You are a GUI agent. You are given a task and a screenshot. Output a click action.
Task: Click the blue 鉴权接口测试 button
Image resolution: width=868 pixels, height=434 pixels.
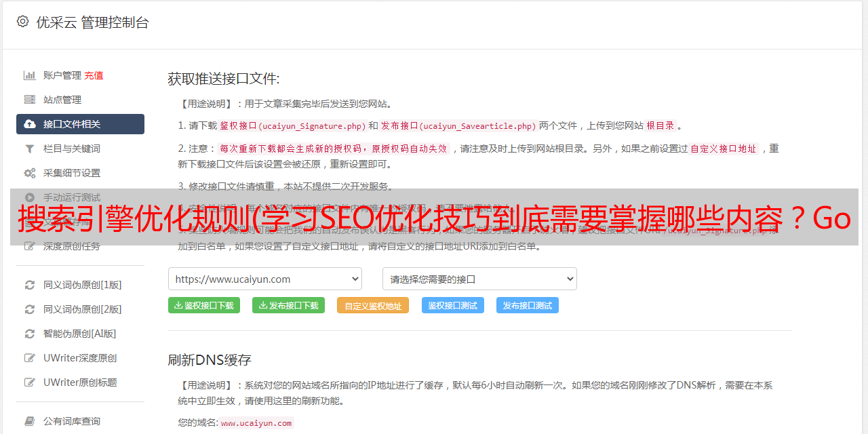point(453,305)
